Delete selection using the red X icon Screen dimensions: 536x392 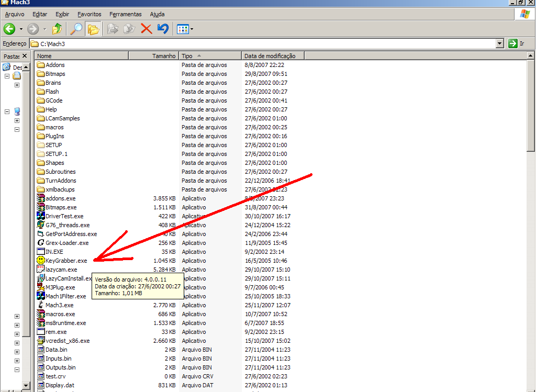point(147,29)
